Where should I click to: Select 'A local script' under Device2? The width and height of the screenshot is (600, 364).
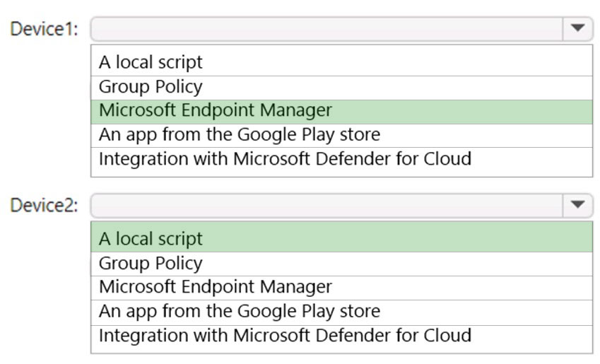click(x=341, y=237)
